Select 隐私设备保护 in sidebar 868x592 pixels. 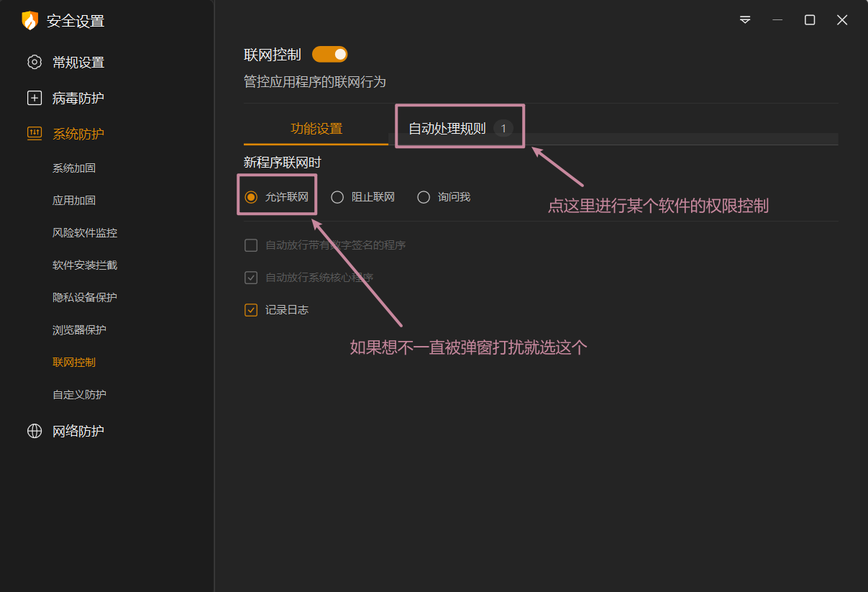coord(85,298)
